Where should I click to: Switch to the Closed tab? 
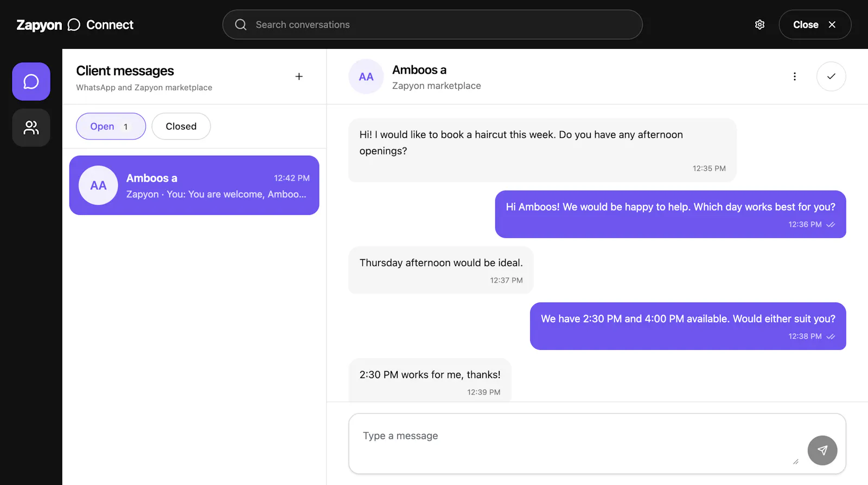(x=181, y=126)
